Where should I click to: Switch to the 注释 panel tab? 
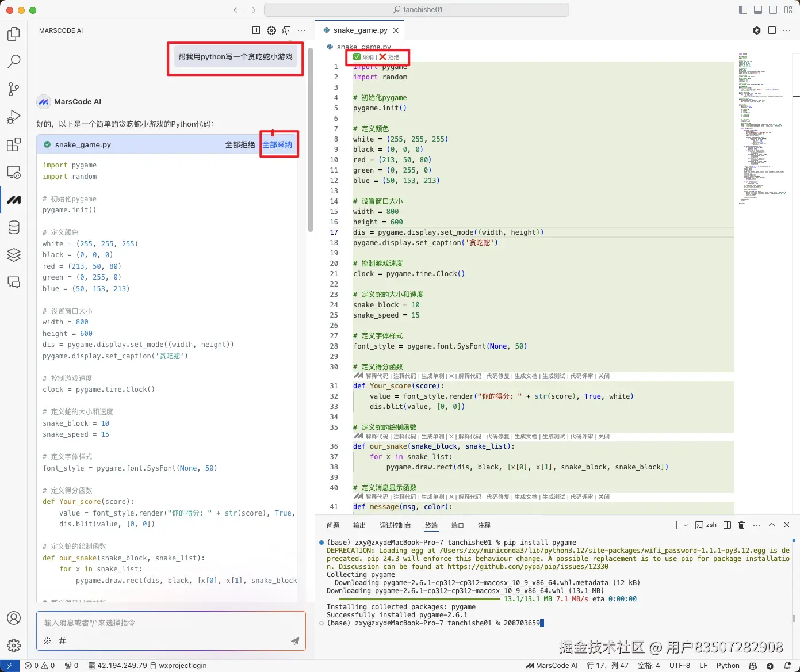pyautogui.click(x=484, y=525)
